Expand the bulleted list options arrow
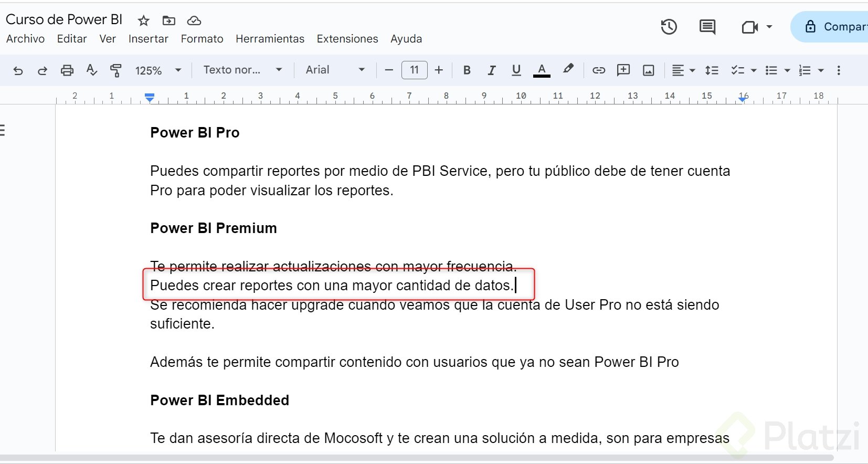 point(787,70)
